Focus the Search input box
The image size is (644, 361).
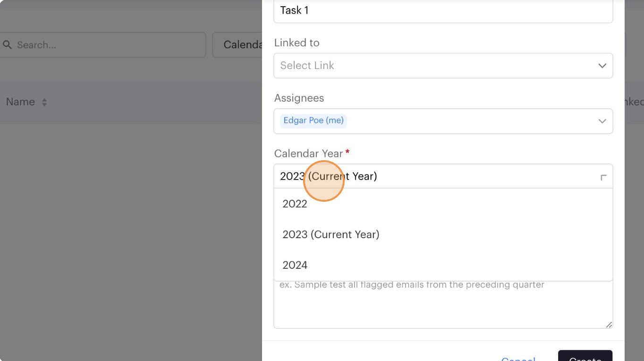(109, 45)
